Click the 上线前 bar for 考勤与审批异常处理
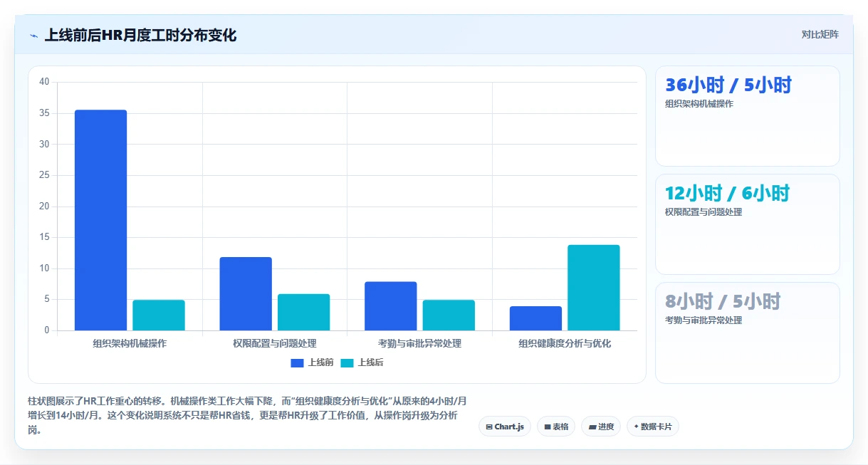The width and height of the screenshot is (868, 465). click(x=391, y=306)
